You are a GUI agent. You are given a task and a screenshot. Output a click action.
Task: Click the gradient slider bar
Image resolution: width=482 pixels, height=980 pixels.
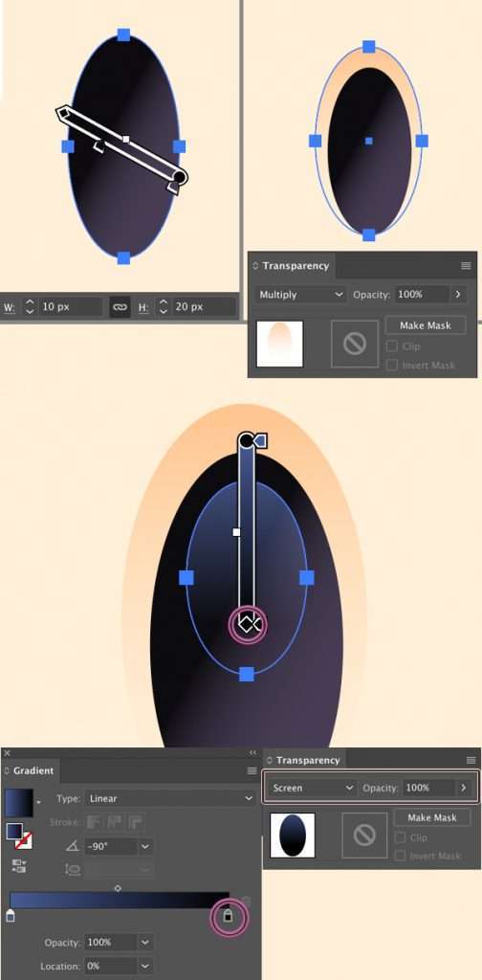click(120, 901)
